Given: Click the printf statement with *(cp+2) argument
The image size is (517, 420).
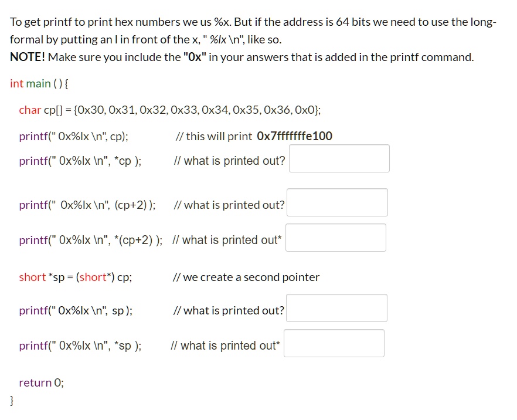Looking at the screenshot, I should (x=90, y=240).
